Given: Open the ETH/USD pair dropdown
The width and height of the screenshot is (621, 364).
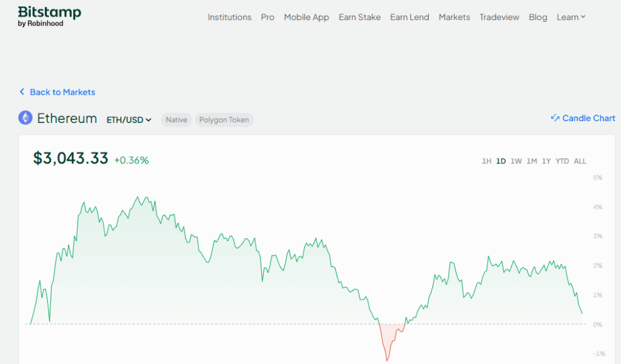Looking at the screenshot, I should 129,119.
